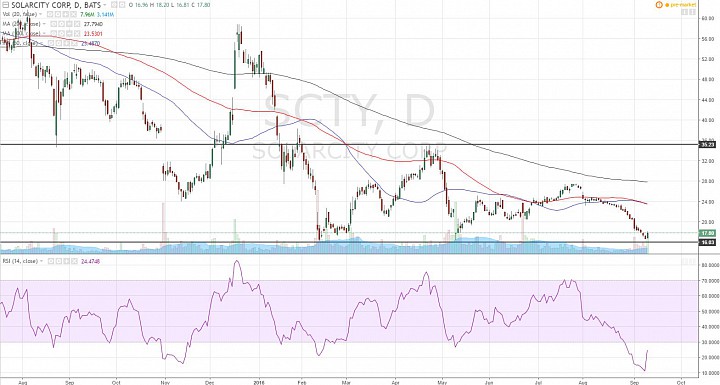This screenshot has width=720, height=385.
Task: Remove the RSI indicator with its X icon
Action: 74,261
